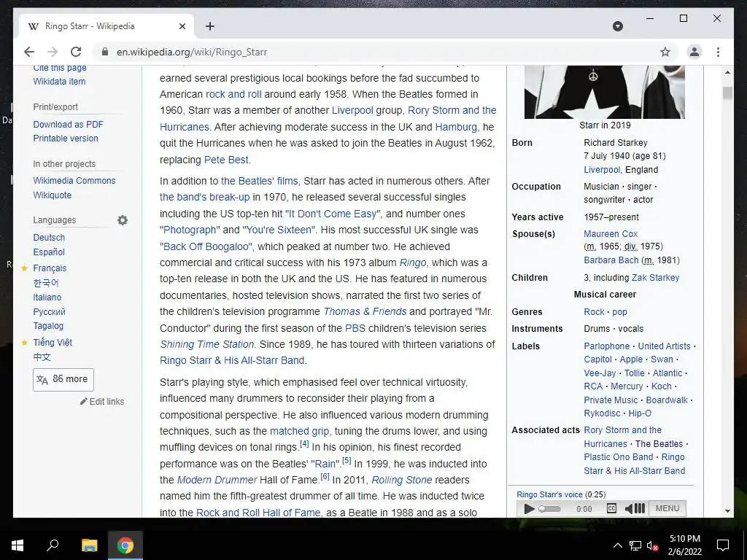This screenshot has height=560, width=747.
Task: Adjust the audio player volume bars
Action: 640,508
